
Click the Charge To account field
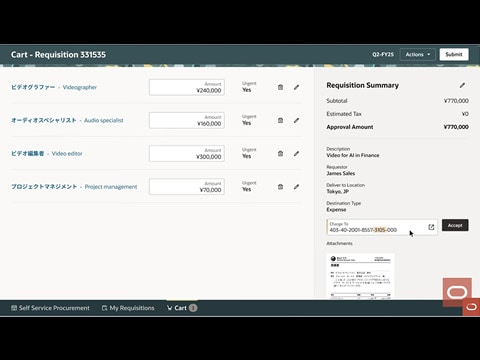pos(382,227)
